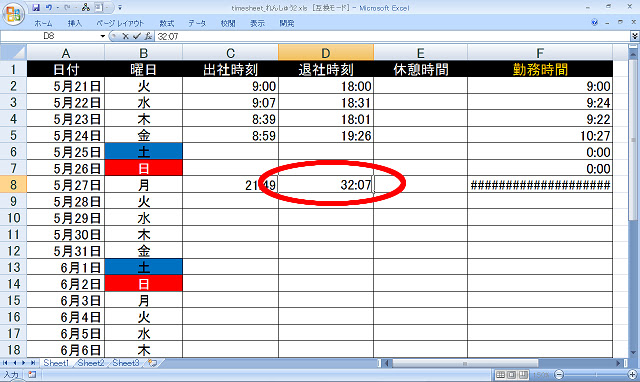Switch to Page Layout view
Screen dimensions: 640x382
511,374
